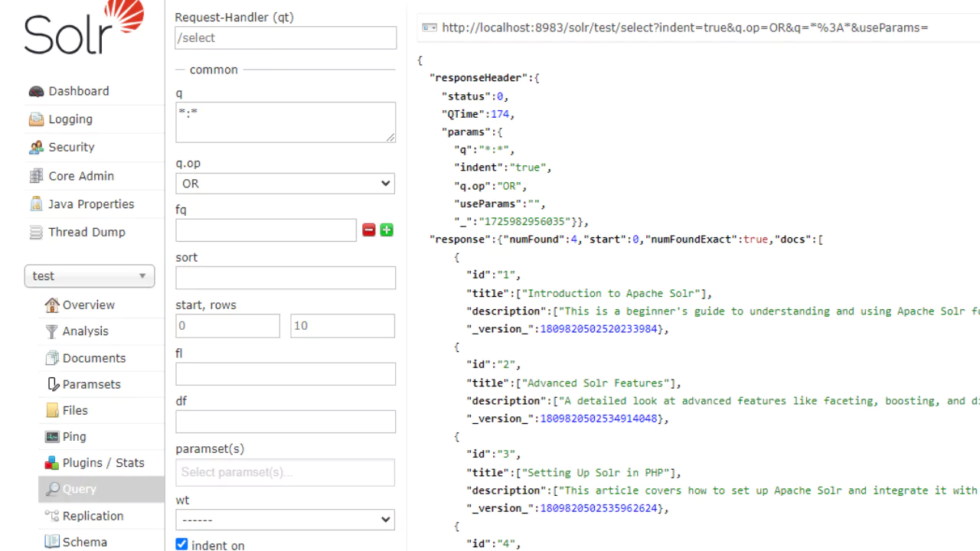The height and width of the screenshot is (551, 980).
Task: Remove the fq filter with red minus
Action: click(x=369, y=230)
